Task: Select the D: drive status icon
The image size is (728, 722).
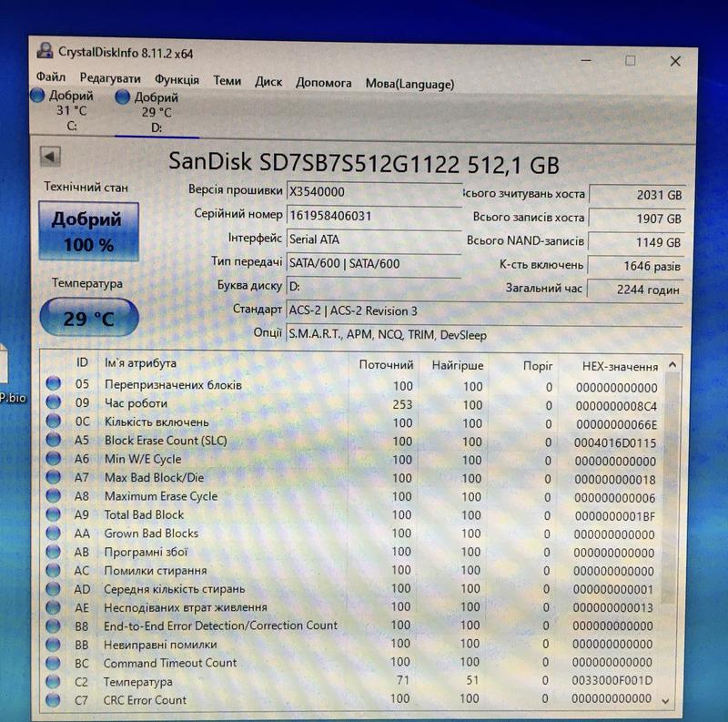Action: (124, 97)
